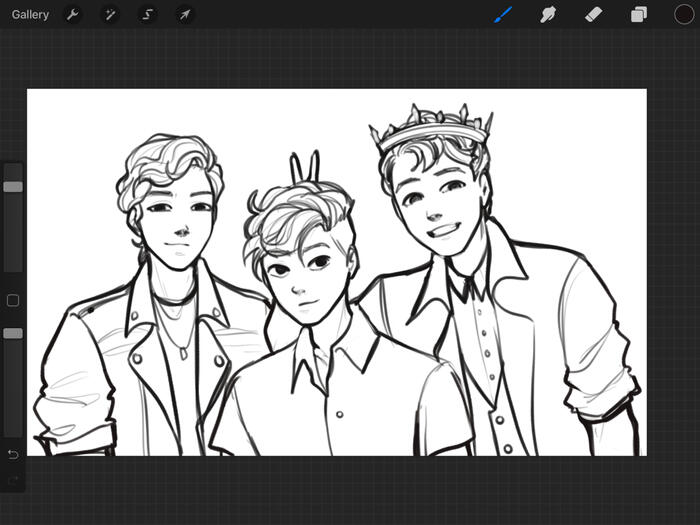
Task: Select the Eraser tool
Action: tap(593, 15)
